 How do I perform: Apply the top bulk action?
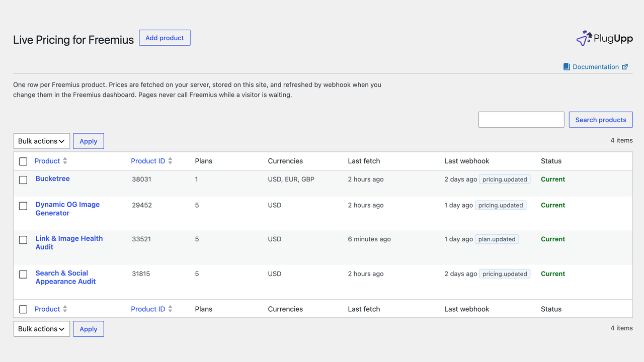89,141
